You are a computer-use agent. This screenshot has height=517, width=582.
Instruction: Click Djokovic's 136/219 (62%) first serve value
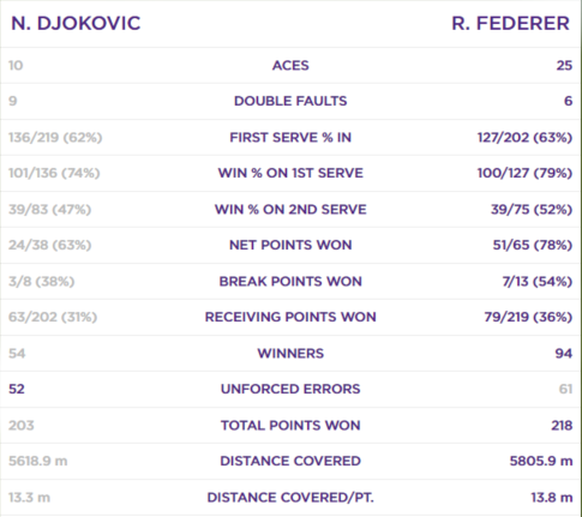point(55,137)
